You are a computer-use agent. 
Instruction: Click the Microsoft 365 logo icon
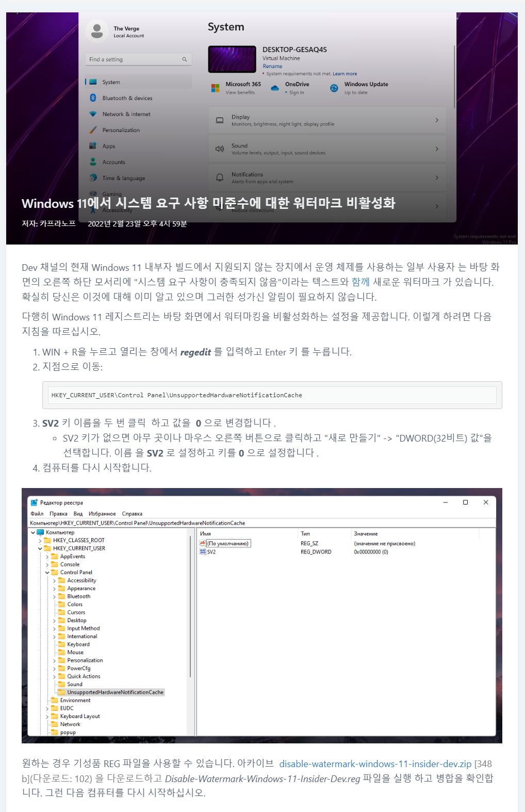click(216, 88)
